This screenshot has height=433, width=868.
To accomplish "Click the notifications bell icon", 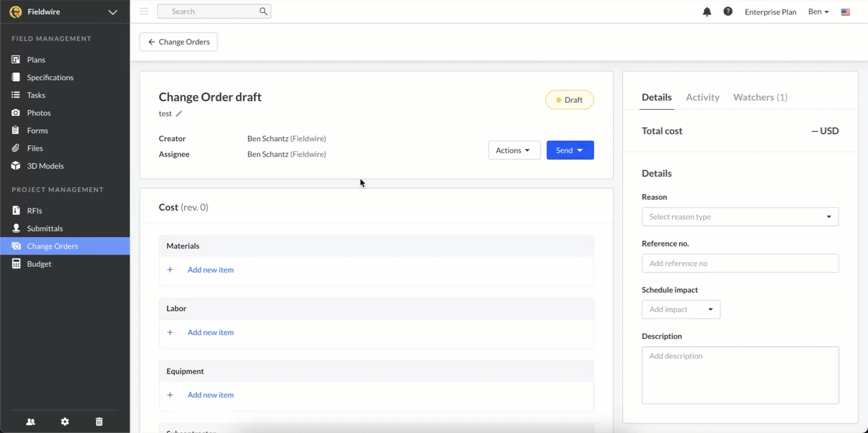I will (x=707, y=12).
